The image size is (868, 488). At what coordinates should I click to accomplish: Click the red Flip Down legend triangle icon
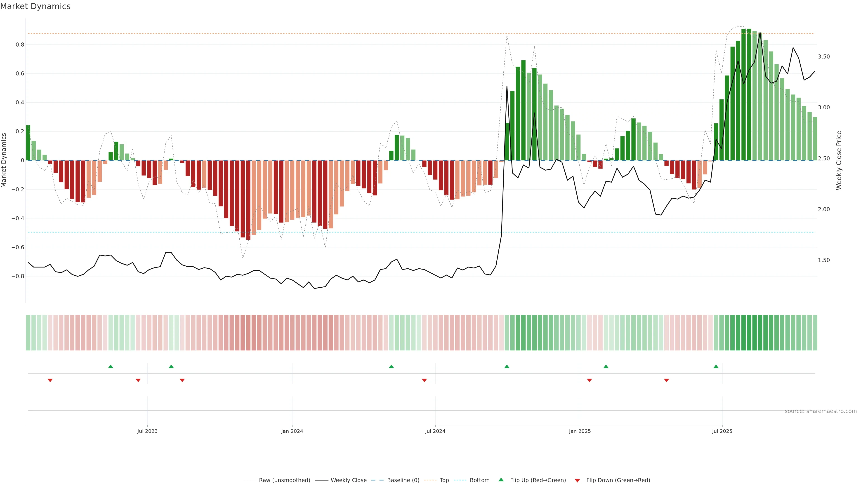[x=577, y=480]
